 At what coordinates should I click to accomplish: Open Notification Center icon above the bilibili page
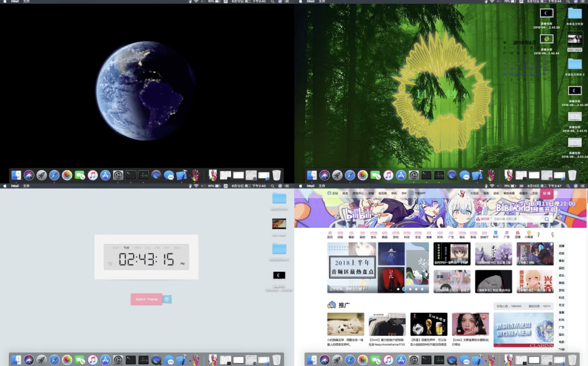[582, 186]
